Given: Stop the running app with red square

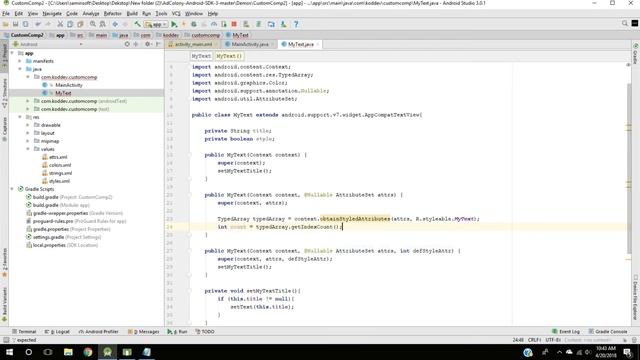Looking at the screenshot, I should [234, 24].
